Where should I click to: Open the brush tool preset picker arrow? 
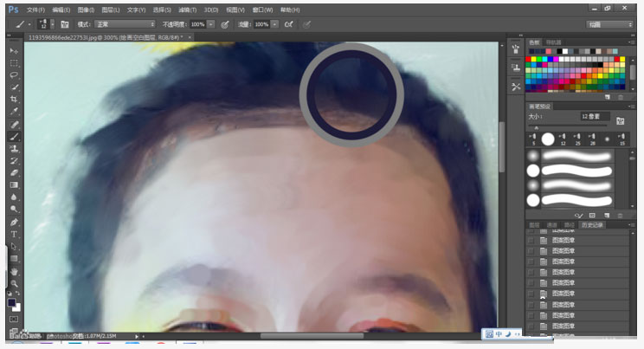coord(29,24)
